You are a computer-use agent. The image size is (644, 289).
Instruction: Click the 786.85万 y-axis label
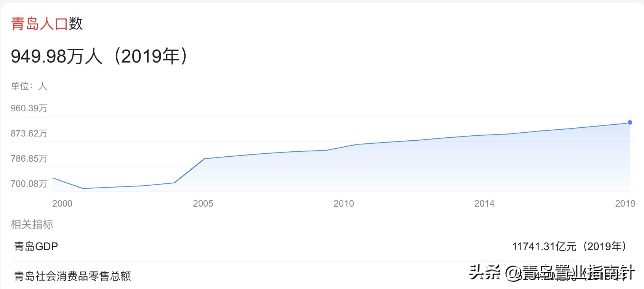click(29, 159)
